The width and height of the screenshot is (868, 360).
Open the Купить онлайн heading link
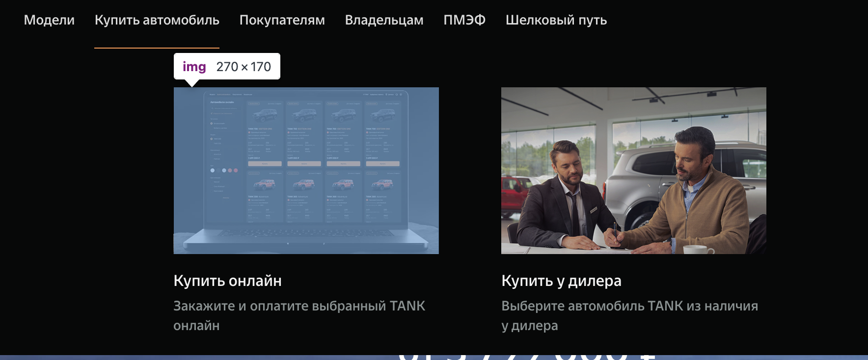click(x=227, y=281)
